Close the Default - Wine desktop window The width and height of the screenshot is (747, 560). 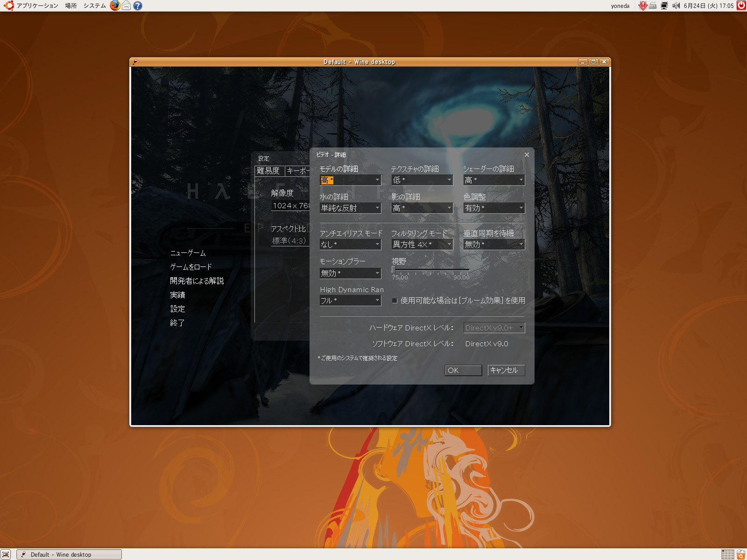point(604,62)
